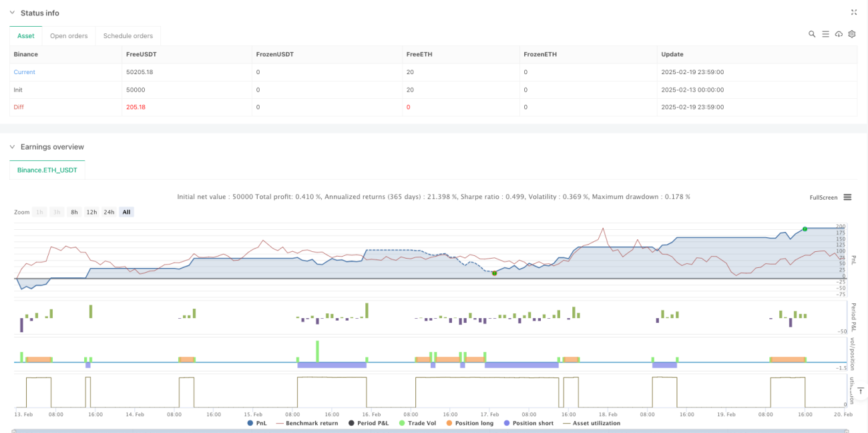The height and width of the screenshot is (433, 868).
Task: Click the cloud download icon
Action: coord(839,34)
